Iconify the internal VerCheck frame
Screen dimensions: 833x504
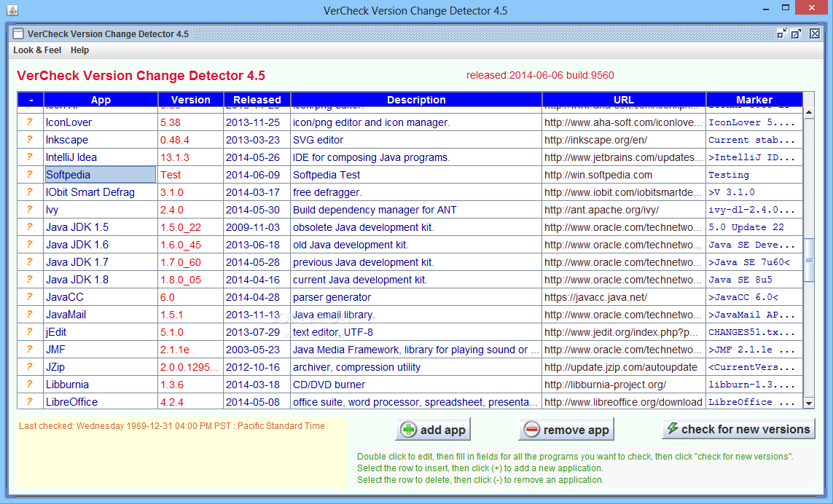tap(782, 34)
